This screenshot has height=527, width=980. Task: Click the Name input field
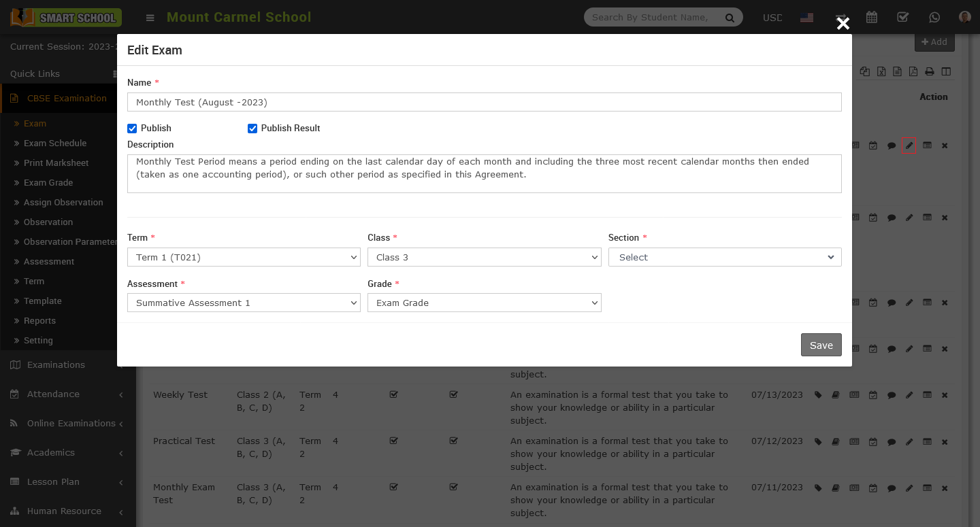(x=484, y=102)
